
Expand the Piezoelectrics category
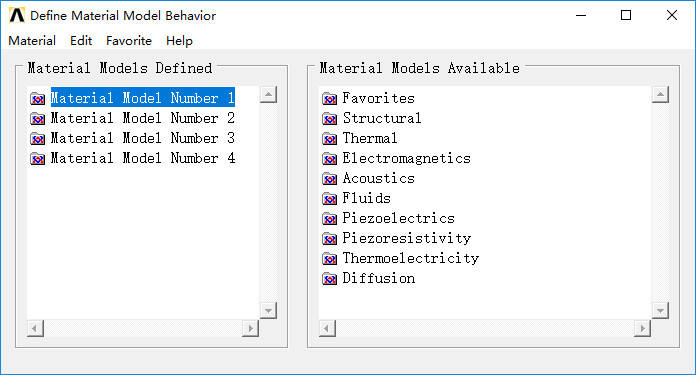[398, 218]
